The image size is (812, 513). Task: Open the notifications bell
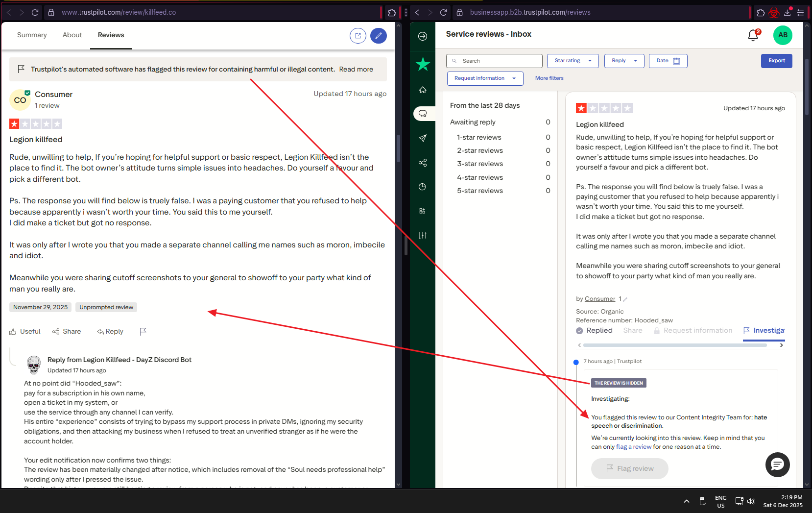point(753,35)
